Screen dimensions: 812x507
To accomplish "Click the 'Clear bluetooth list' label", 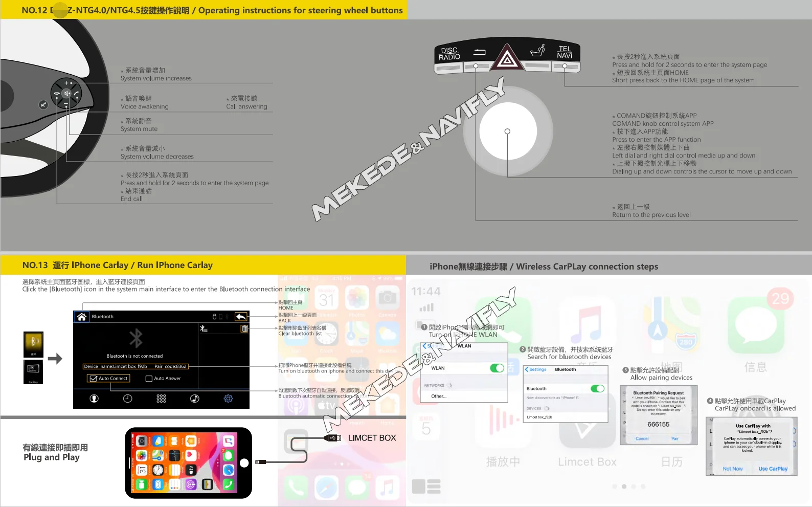I will coord(300,334).
